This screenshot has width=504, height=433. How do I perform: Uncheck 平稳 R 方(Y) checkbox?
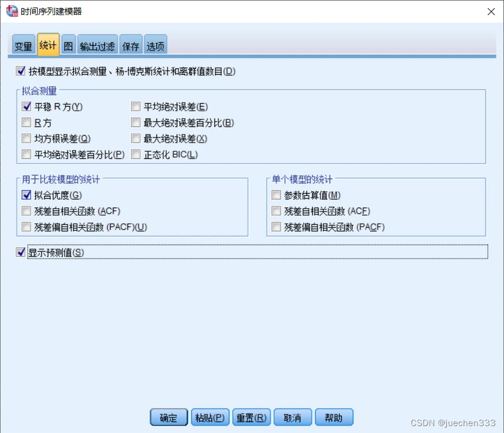point(26,107)
